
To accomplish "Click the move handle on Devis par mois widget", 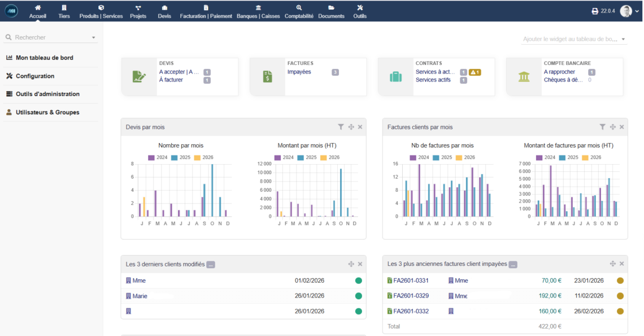I will point(351,127).
